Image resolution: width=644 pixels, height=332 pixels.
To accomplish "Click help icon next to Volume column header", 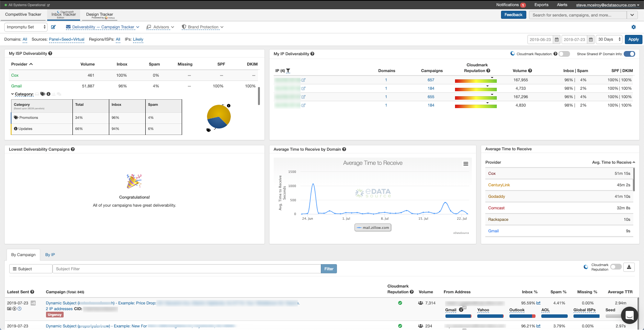I will pos(530,71).
